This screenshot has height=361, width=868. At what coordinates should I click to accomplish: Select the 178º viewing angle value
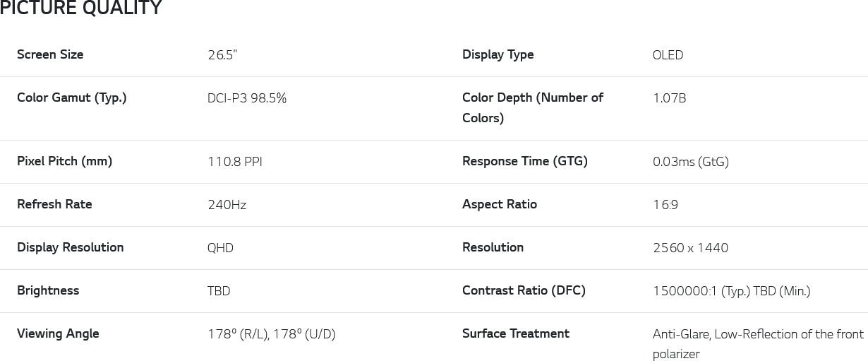271,334
